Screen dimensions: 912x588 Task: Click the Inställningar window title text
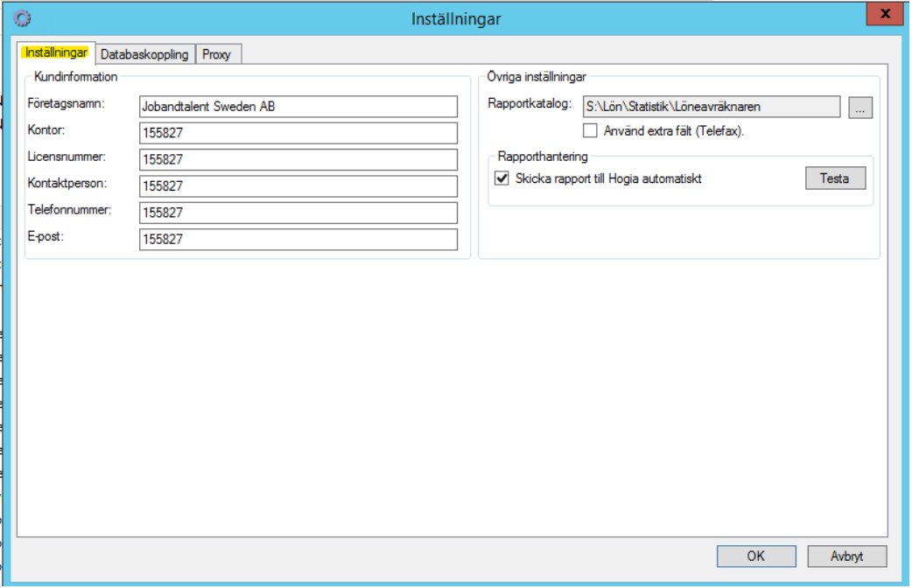(x=456, y=18)
